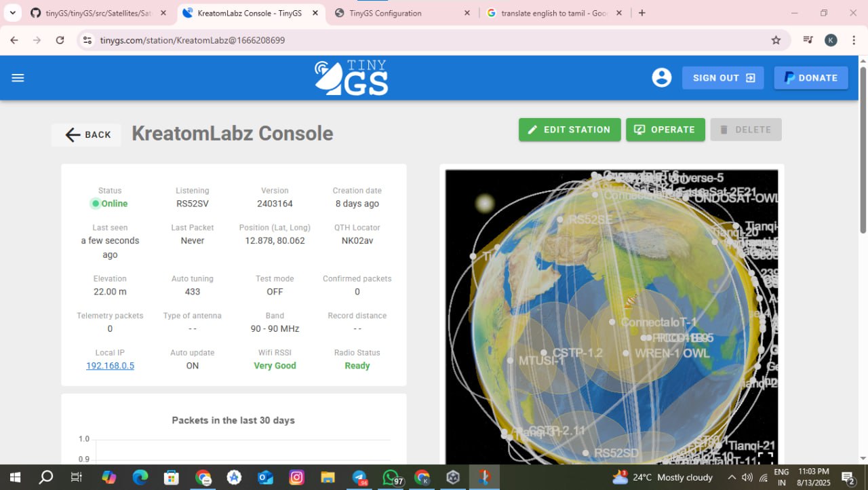Open Task View on the taskbar
The height and width of the screenshot is (490, 868).
coord(77,477)
